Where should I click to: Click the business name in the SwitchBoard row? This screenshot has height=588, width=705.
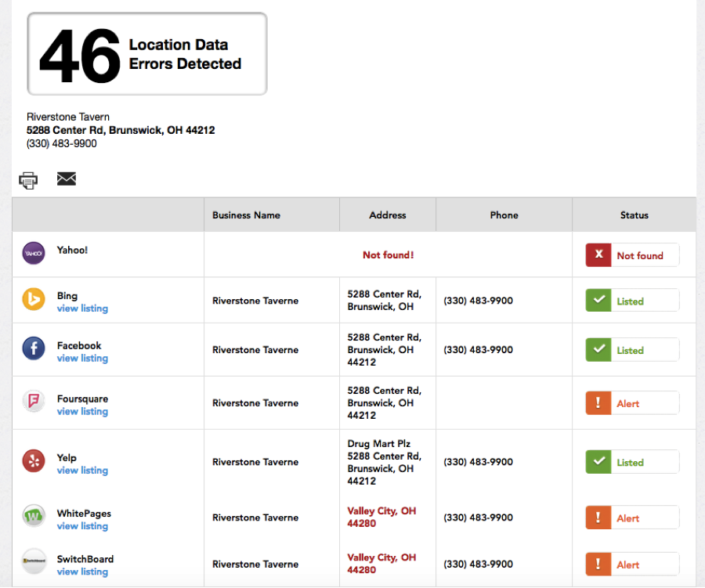[x=255, y=565]
